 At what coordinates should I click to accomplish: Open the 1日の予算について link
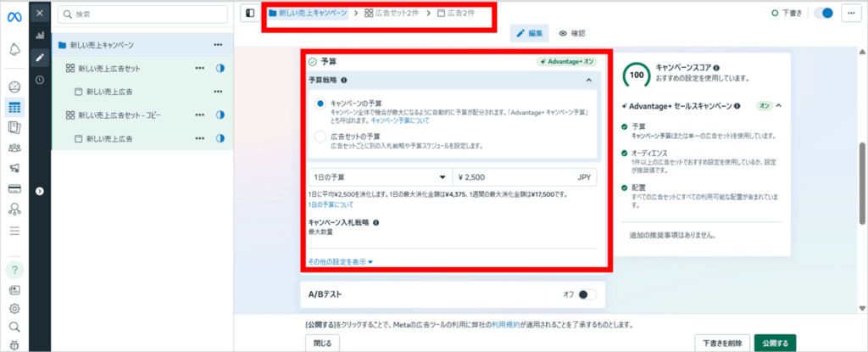331,204
